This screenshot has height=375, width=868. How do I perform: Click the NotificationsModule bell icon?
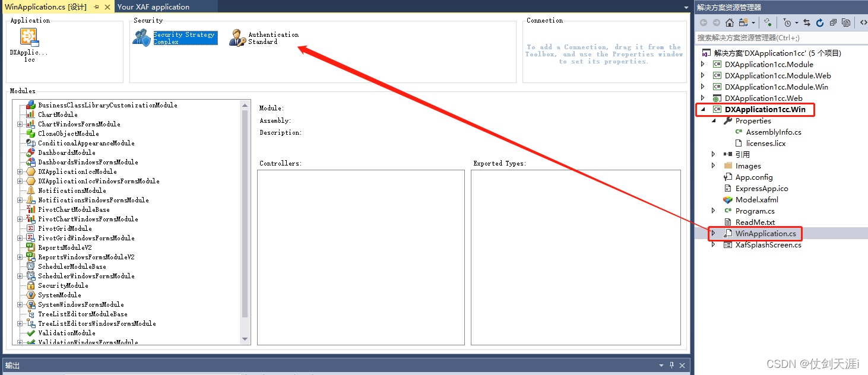coord(30,190)
